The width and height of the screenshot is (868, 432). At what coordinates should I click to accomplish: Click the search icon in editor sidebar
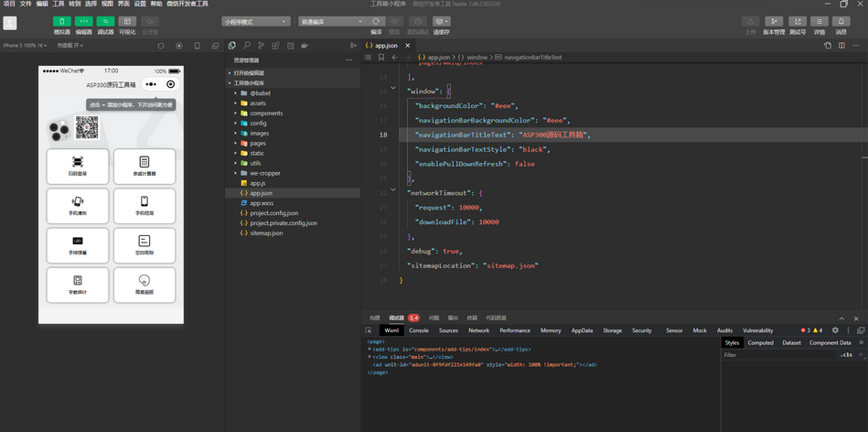tap(247, 45)
